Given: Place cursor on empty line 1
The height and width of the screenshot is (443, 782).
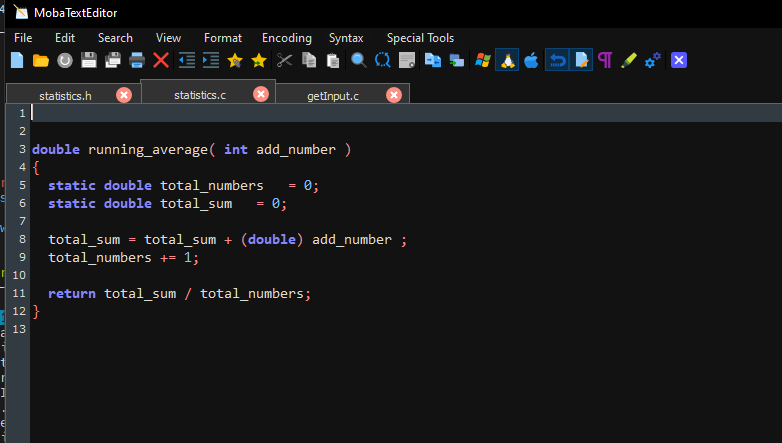Looking at the screenshot, I should click(x=406, y=113).
